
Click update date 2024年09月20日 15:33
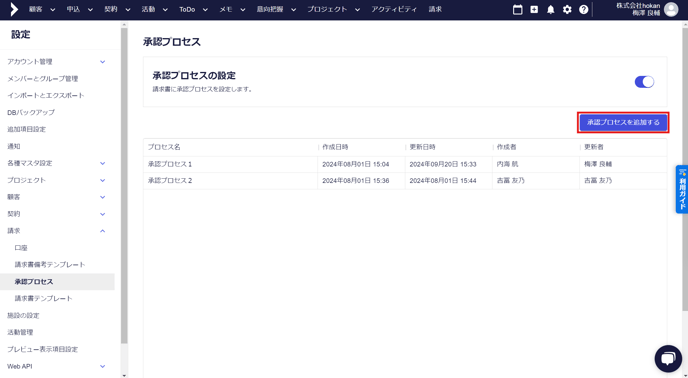tap(443, 164)
